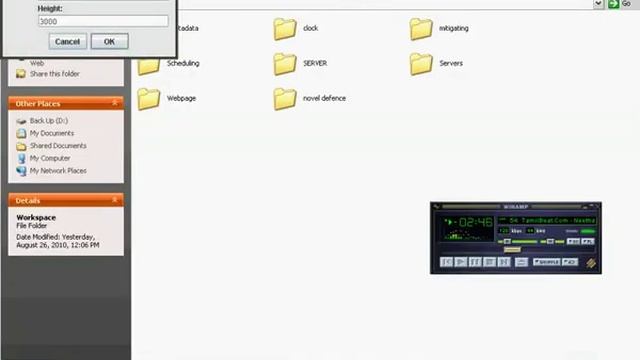The width and height of the screenshot is (640, 360).
Task: Toggle the Winamp time display 02:46
Action: [476, 222]
